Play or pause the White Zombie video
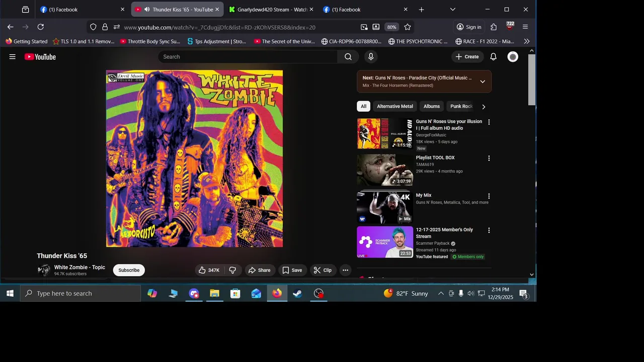The width and height of the screenshot is (644, 362). click(x=194, y=159)
